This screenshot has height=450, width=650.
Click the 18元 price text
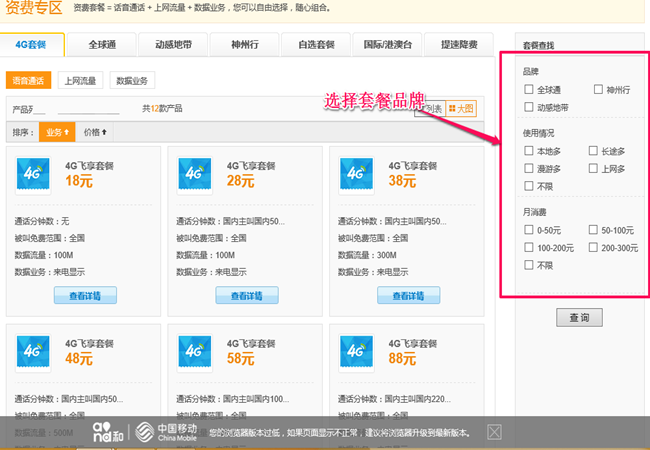point(79,181)
